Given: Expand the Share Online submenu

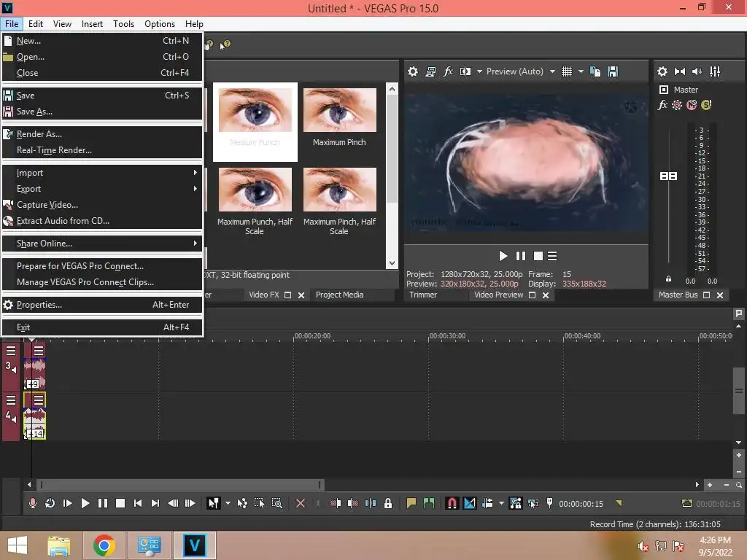Looking at the screenshot, I should 102,244.
